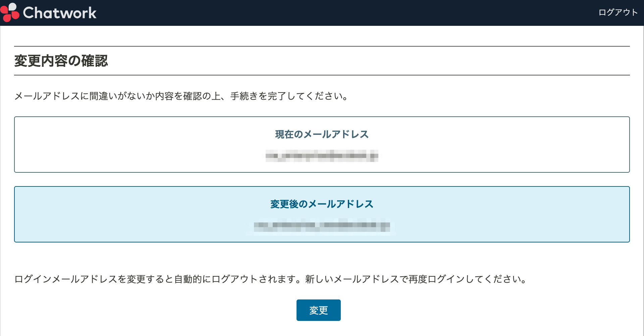Select the confirmation instruction text
The width and height of the screenshot is (644, 336).
click(x=180, y=97)
